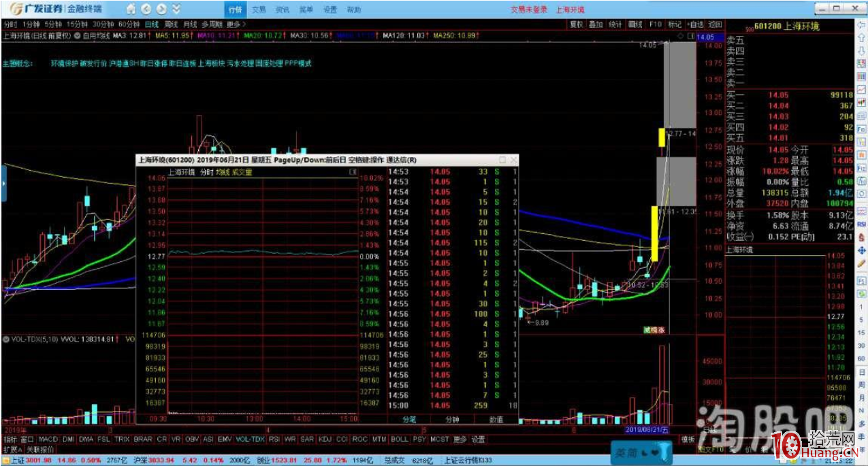Switch to the 分时 period view
The image size is (868, 466).
point(10,24)
